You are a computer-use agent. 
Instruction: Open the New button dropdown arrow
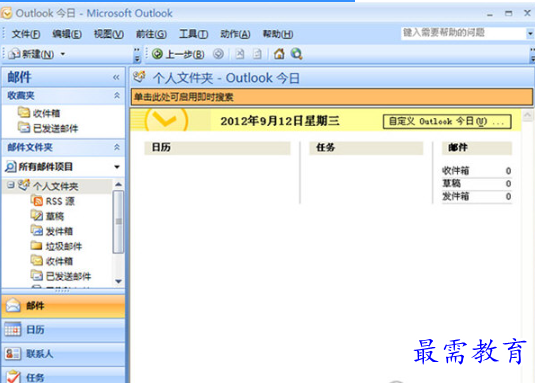[63, 54]
